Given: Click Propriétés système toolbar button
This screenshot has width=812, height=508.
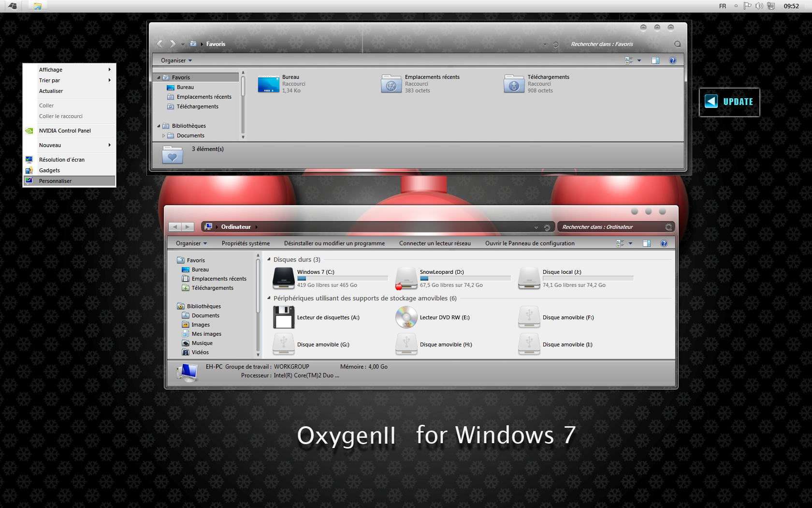Looking at the screenshot, I should click(246, 243).
